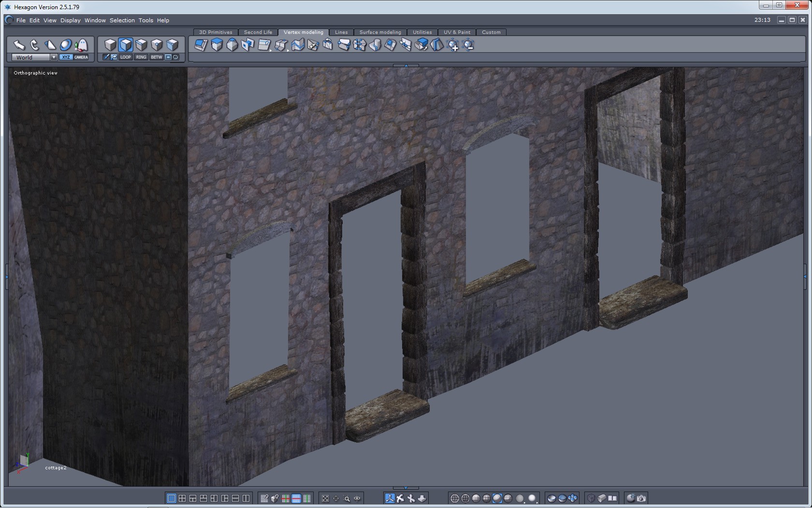Click the white sphere display mode icon

pos(532,498)
